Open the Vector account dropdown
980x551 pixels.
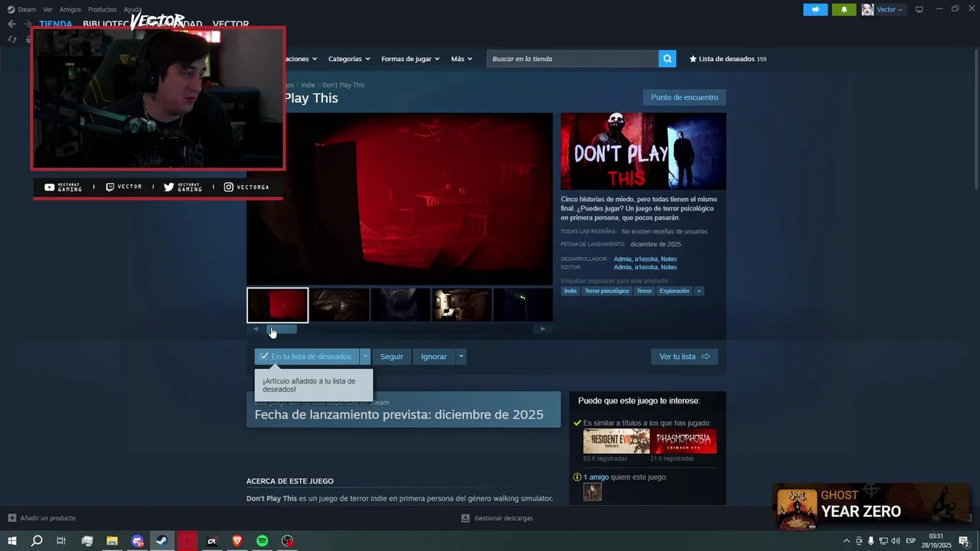(x=890, y=9)
